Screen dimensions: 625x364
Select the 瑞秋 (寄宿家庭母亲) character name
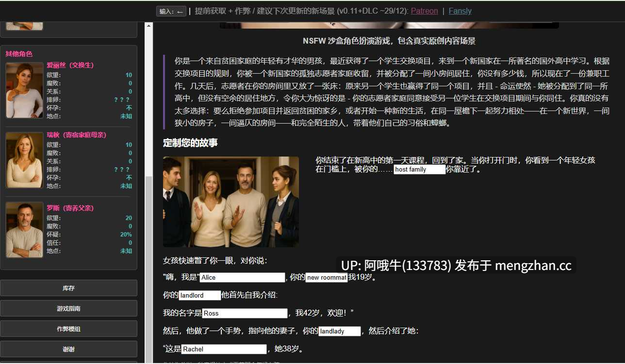click(x=76, y=135)
